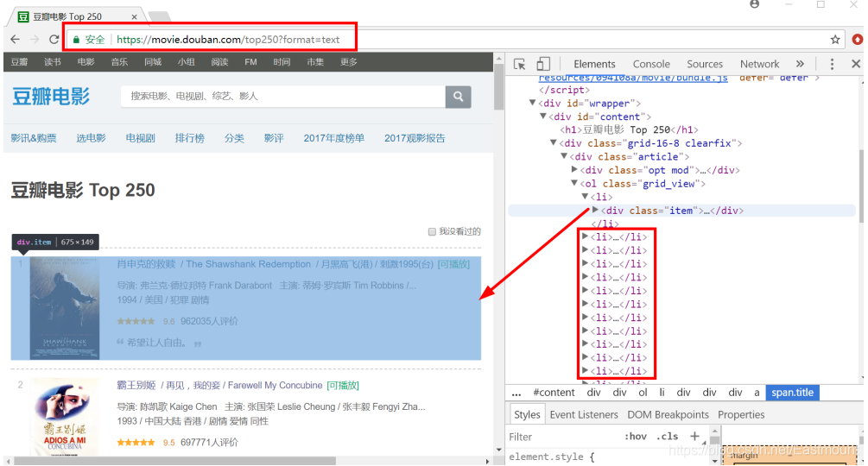
Task: Close the 豆瓣电影 Top 250 browser tab
Action: [x=134, y=17]
